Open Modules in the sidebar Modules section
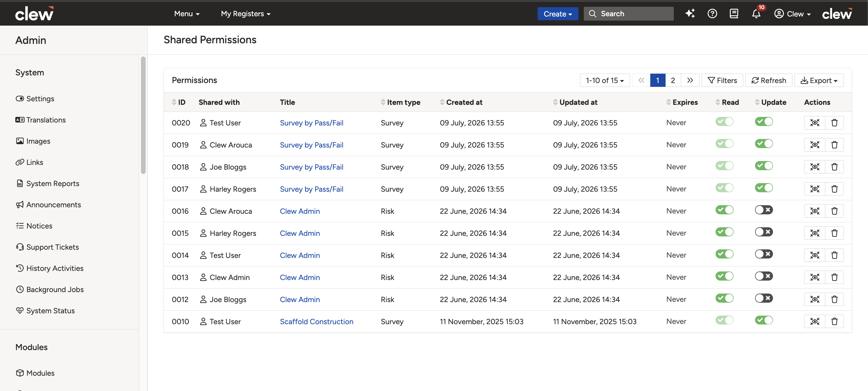 pyautogui.click(x=35, y=373)
